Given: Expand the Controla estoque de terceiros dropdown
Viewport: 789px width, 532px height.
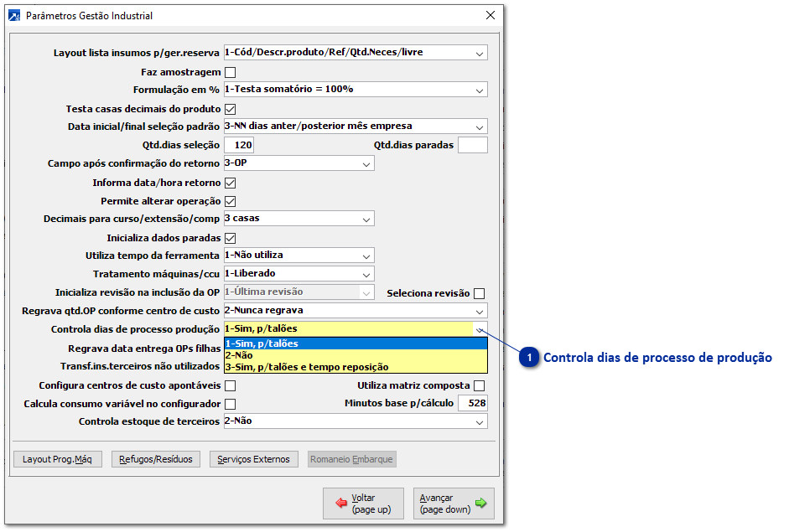Looking at the screenshot, I should (x=478, y=421).
